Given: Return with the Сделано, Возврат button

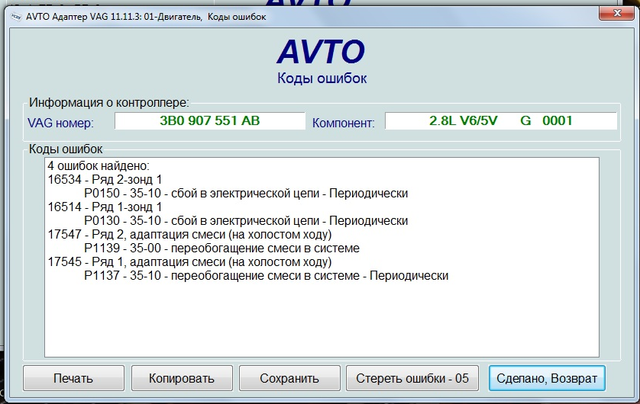Looking at the screenshot, I should click(x=545, y=378).
